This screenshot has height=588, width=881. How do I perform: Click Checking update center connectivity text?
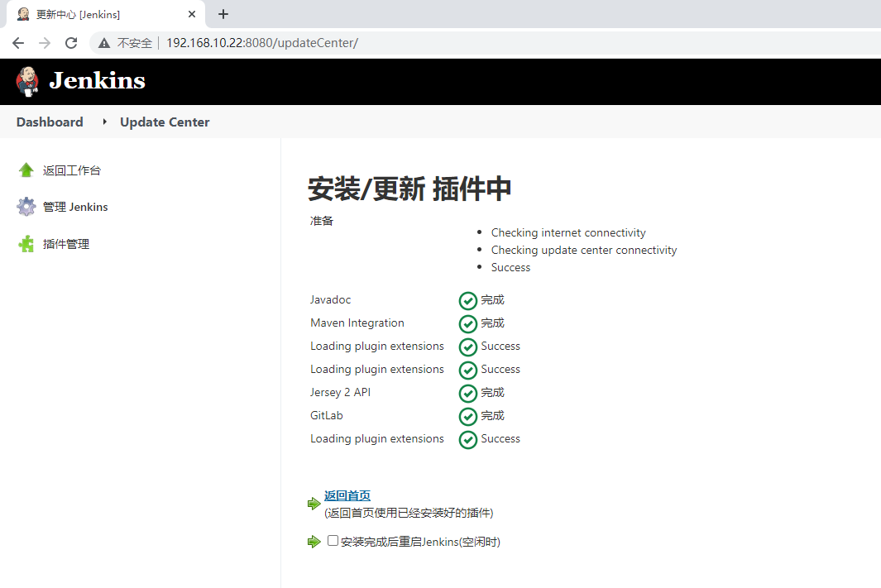tap(584, 250)
